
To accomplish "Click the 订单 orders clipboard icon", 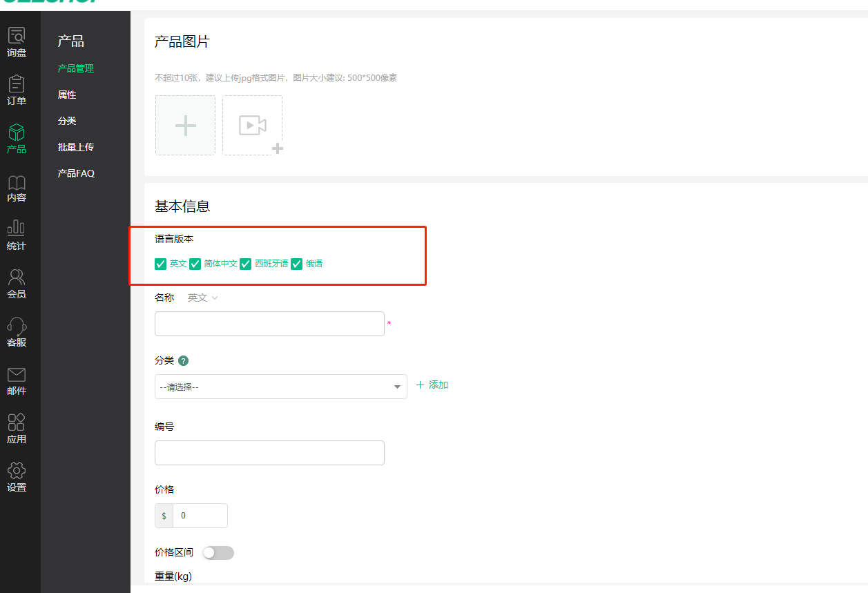I will pyautogui.click(x=17, y=84).
